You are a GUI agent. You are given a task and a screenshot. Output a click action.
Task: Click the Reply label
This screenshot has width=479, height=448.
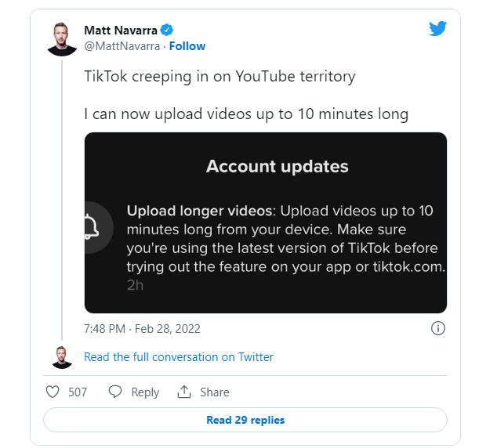pyautogui.click(x=145, y=392)
